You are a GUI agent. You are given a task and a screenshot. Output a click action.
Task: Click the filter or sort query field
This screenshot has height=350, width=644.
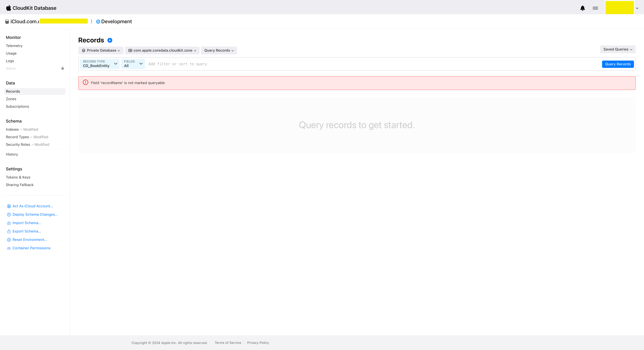click(350, 64)
